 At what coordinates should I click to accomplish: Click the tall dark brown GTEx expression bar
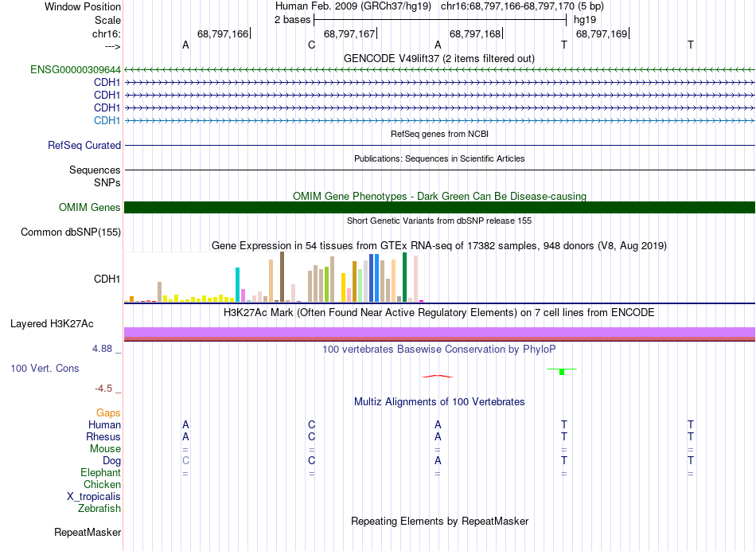coord(282,277)
